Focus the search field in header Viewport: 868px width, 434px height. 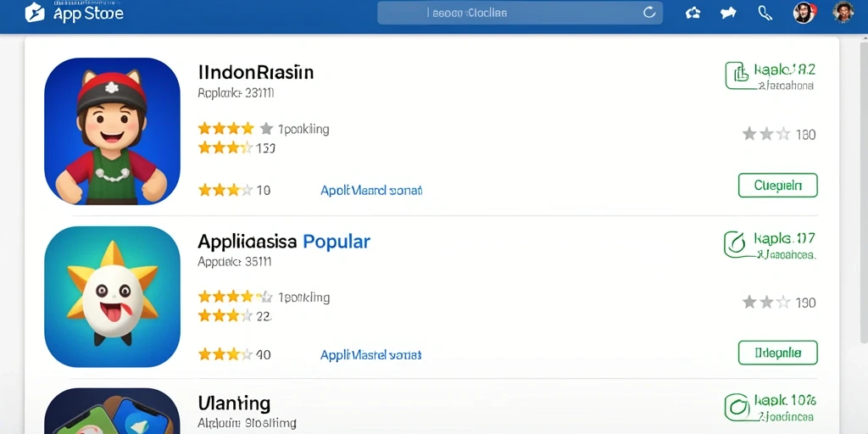point(520,12)
